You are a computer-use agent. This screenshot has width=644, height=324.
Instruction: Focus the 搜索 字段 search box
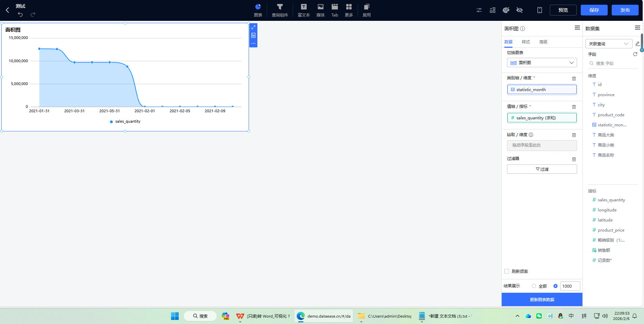tap(613, 63)
